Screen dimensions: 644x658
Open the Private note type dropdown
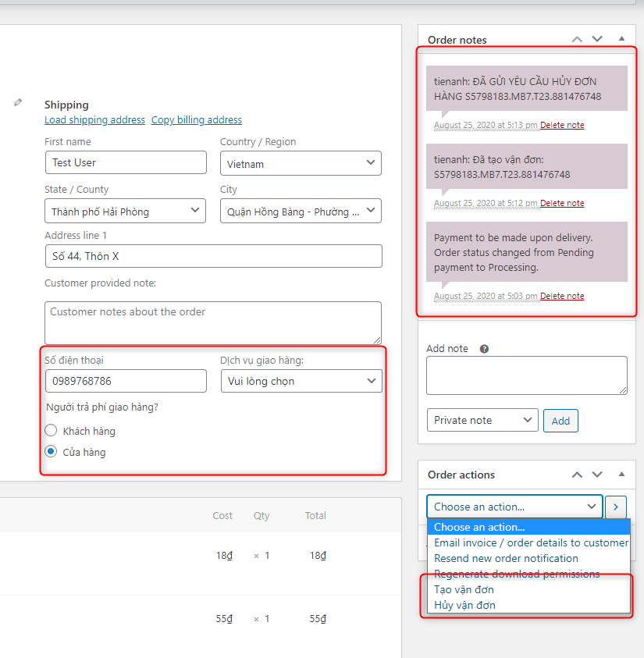pyautogui.click(x=482, y=420)
